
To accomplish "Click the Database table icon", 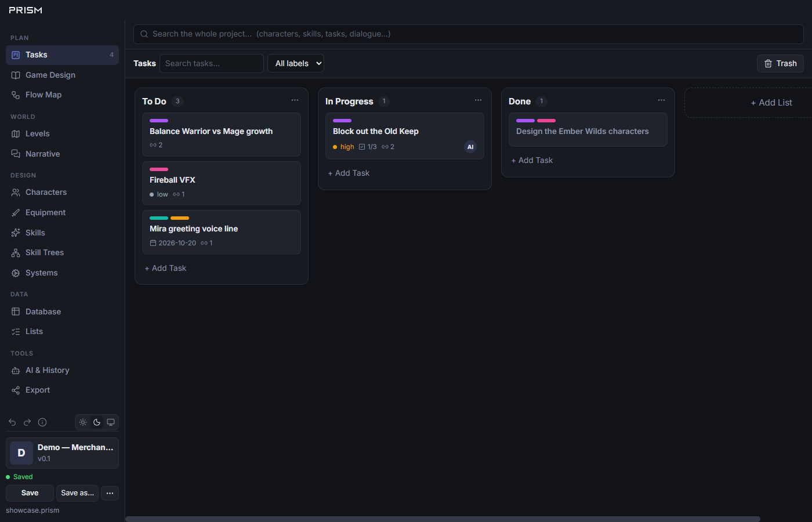I will pos(16,311).
